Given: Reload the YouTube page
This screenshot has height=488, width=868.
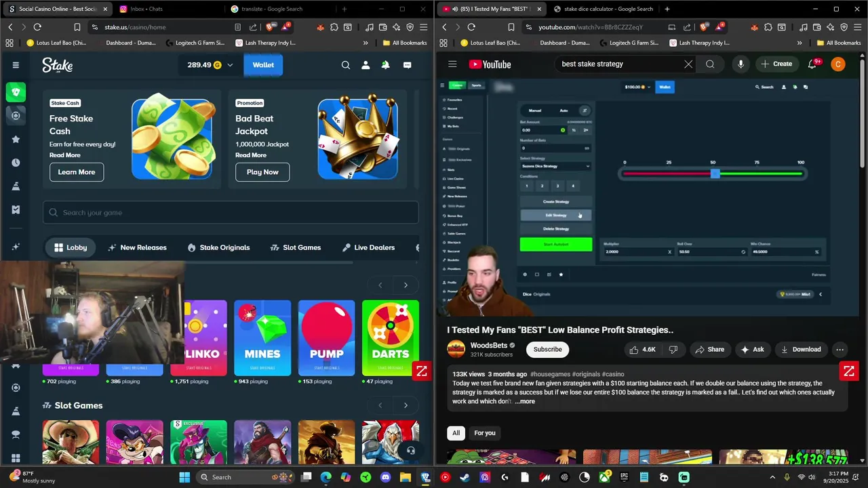Looking at the screenshot, I should point(471,27).
